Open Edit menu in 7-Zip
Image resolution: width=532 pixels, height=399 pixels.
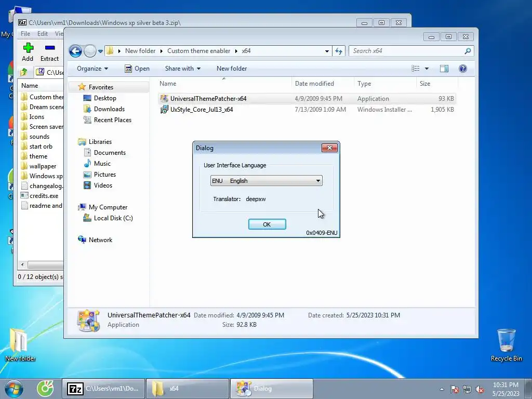pos(43,34)
